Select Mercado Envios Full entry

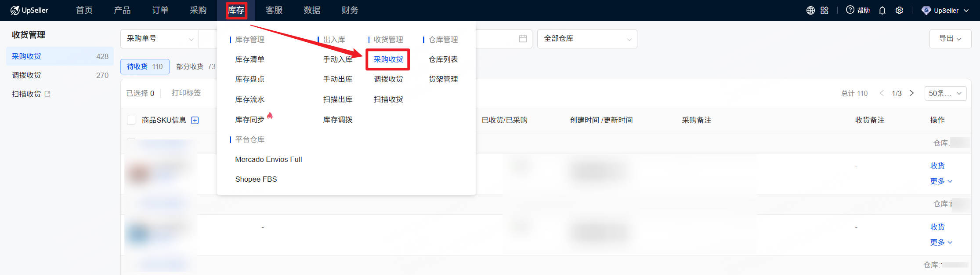(x=268, y=159)
